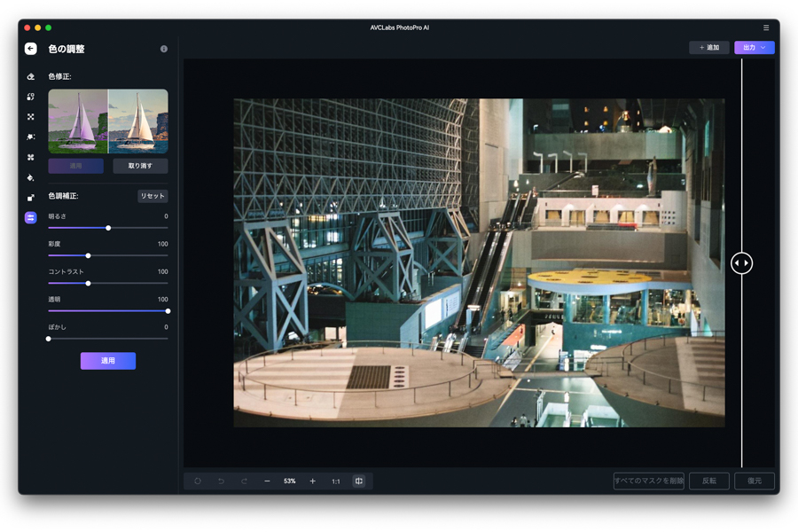Open the 出力 export dropdown at top right
The image size is (798, 532).
(x=755, y=47)
